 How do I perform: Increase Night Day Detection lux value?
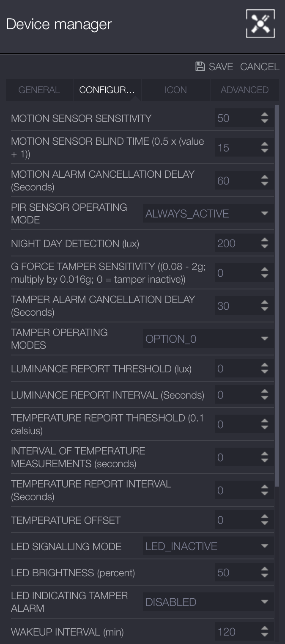265,240
